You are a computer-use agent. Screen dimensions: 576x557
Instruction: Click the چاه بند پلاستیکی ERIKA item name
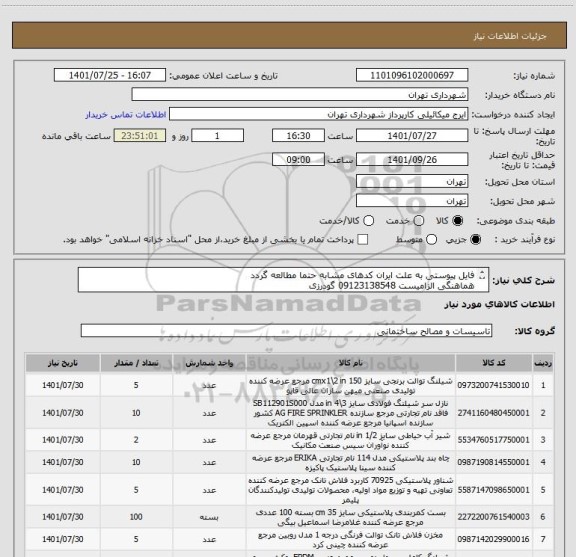350,463
